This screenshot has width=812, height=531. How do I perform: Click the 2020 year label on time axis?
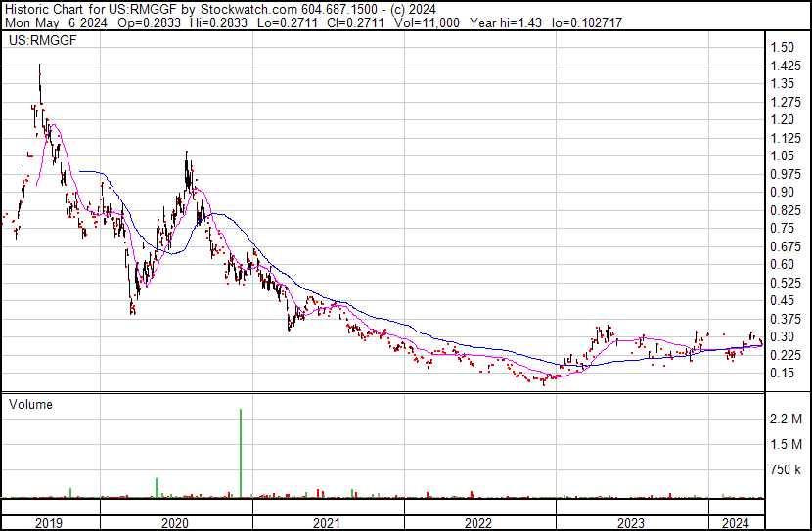pyautogui.click(x=175, y=523)
